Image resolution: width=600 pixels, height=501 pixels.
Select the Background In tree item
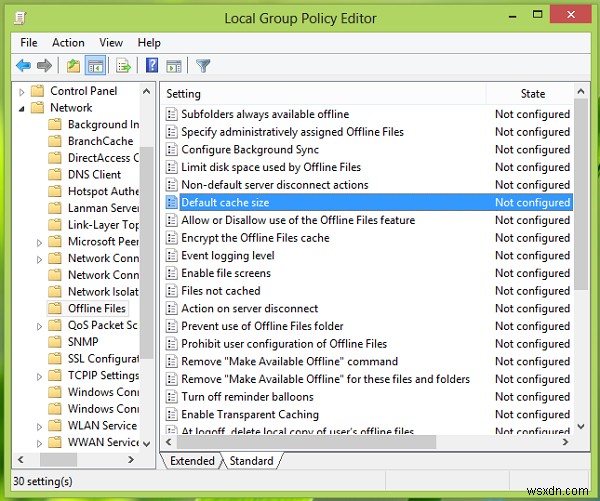(x=103, y=124)
